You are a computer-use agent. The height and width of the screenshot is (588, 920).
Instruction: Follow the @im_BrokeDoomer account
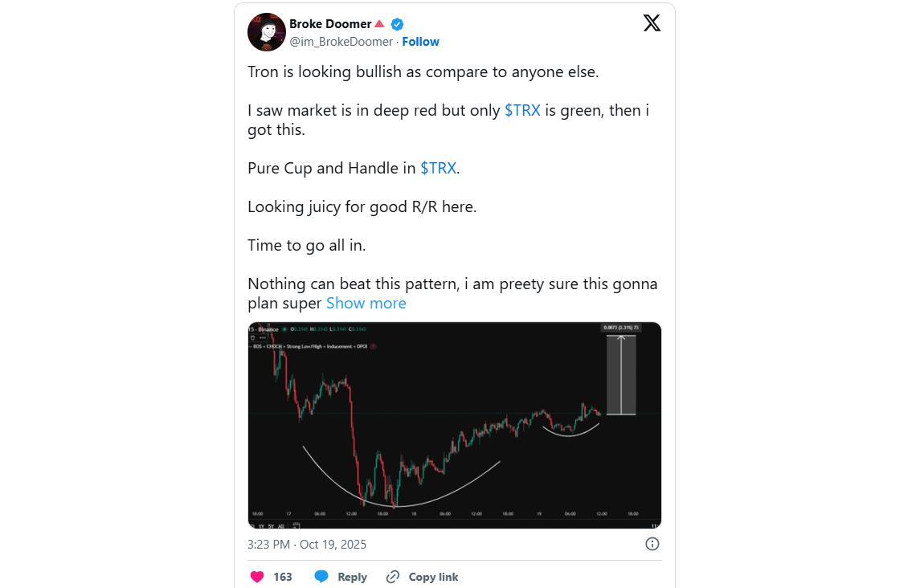pos(420,42)
